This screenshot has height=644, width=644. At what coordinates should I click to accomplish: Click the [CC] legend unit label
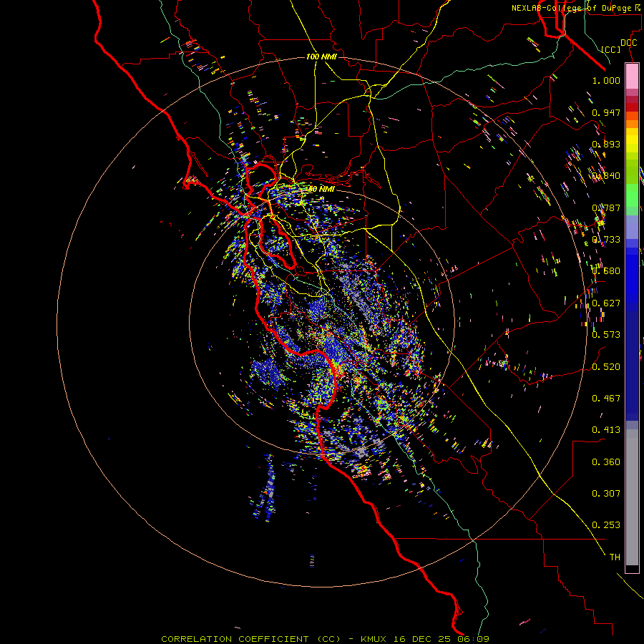click(611, 49)
